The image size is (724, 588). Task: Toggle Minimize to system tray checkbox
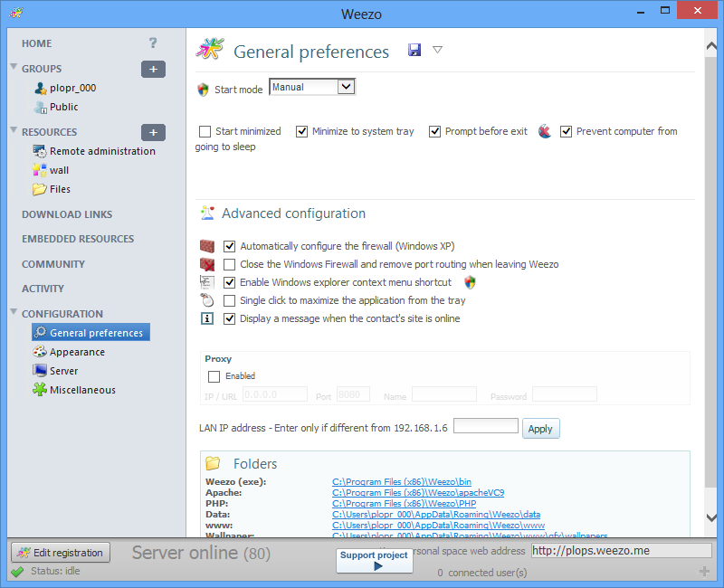(301, 131)
